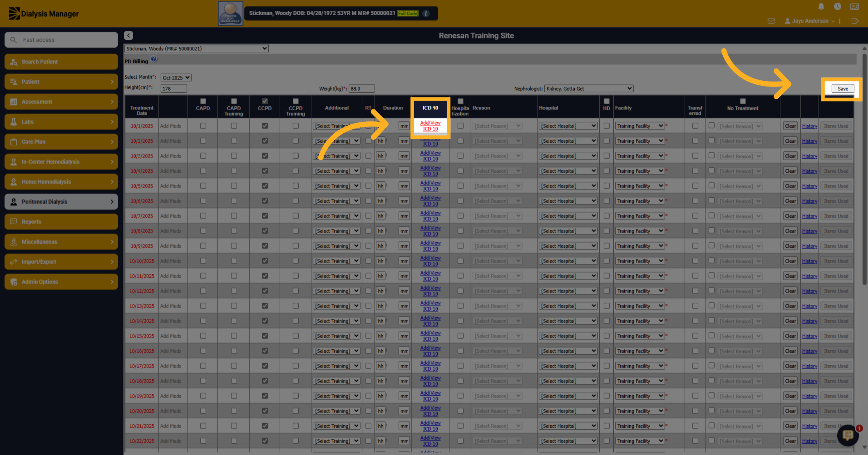Open Search Patient from sidebar
This screenshot has height=455, width=868.
[61, 62]
